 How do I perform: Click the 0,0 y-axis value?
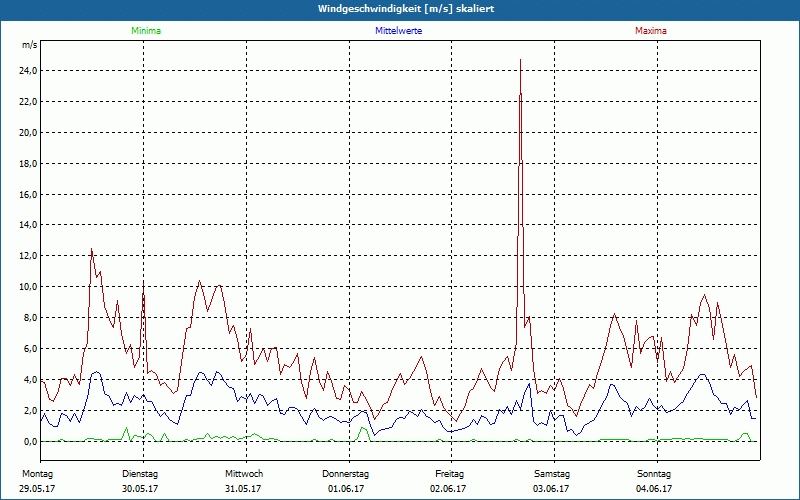click(30, 441)
